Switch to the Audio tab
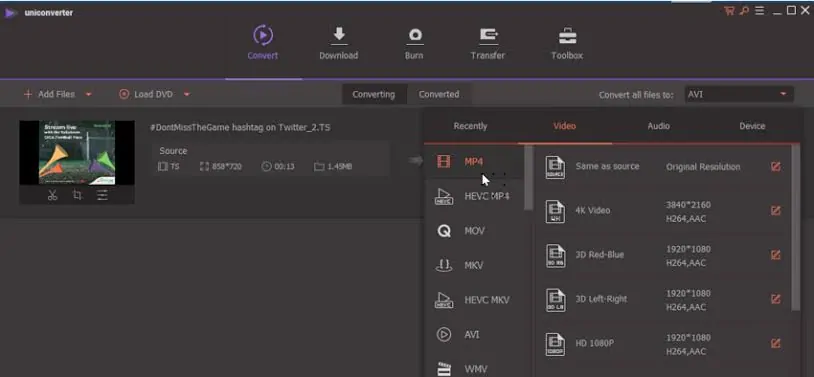Image resolution: width=814 pixels, height=377 pixels. (x=658, y=126)
